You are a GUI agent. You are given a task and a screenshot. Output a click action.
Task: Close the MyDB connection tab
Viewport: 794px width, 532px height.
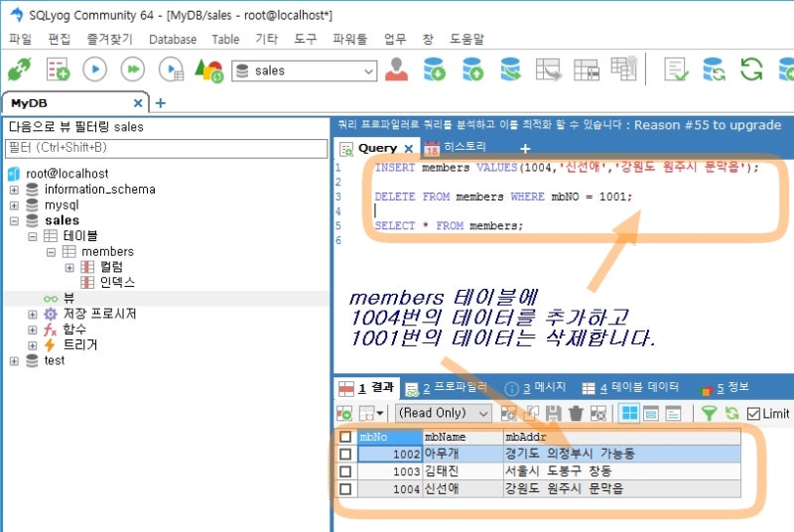click(x=137, y=103)
